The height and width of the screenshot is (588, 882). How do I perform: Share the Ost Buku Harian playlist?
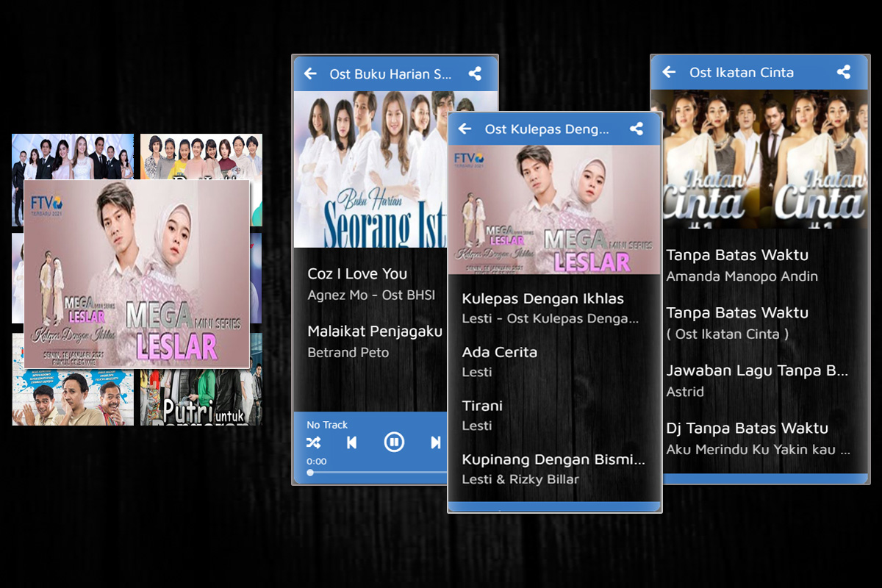coord(476,73)
